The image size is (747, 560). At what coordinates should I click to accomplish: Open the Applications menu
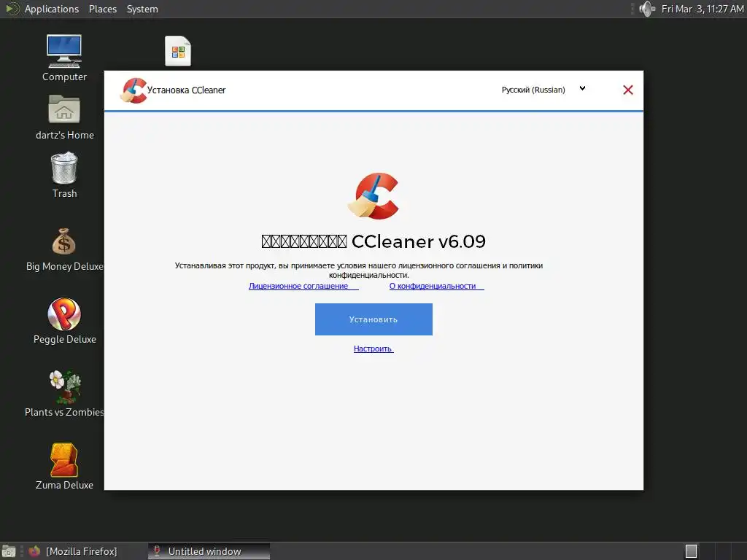tap(52, 9)
